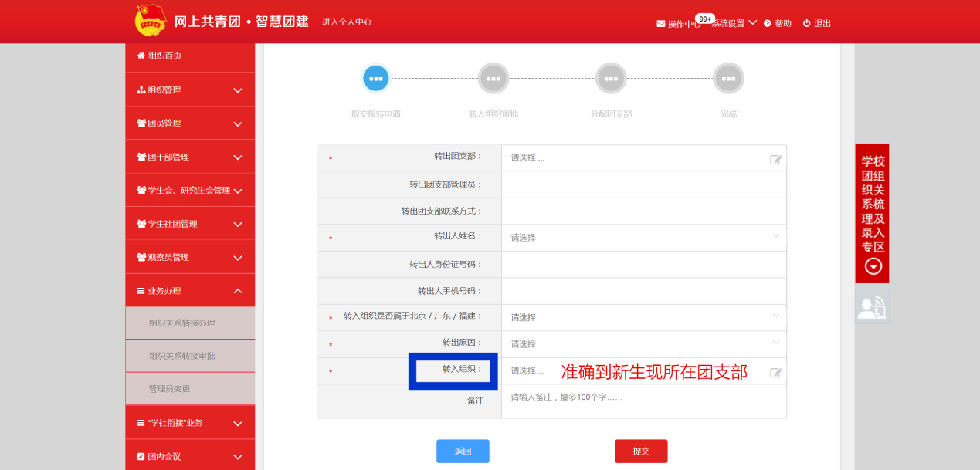980x470 pixels.
Task: Click the customer service avatar icon
Action: tap(872, 307)
